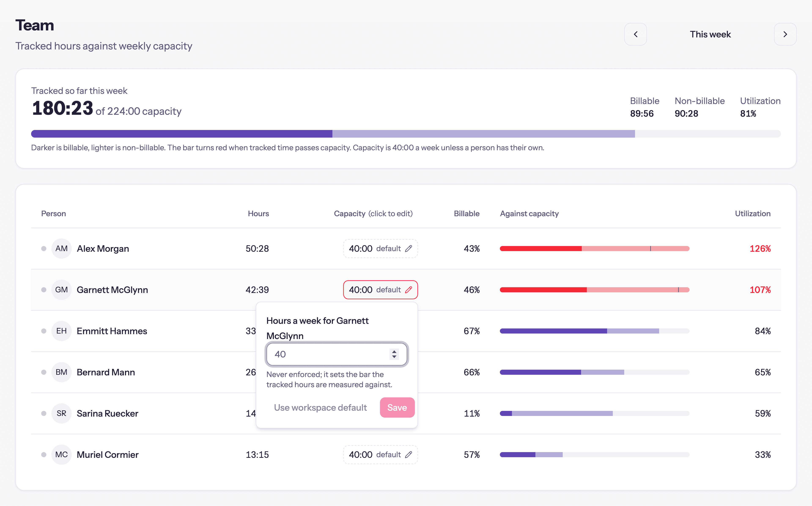Select the name Muriel Cormier
Viewport: 812px width, 506px height.
tap(107, 455)
